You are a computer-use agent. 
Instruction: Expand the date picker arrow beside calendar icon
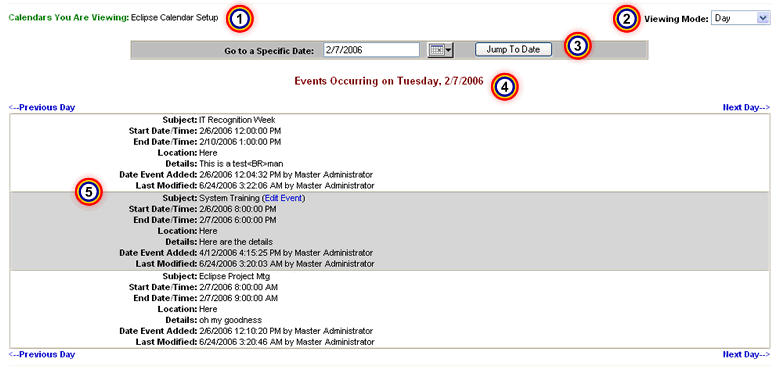[449, 50]
